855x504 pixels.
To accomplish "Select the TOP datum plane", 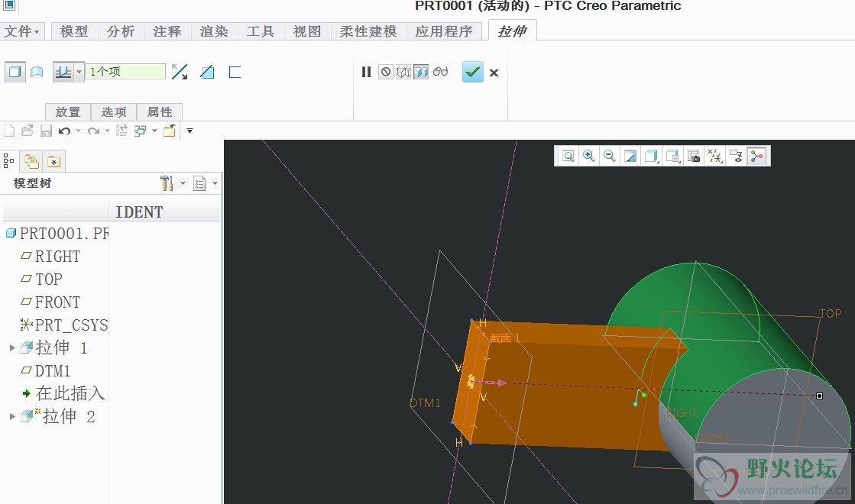I will 41,279.
